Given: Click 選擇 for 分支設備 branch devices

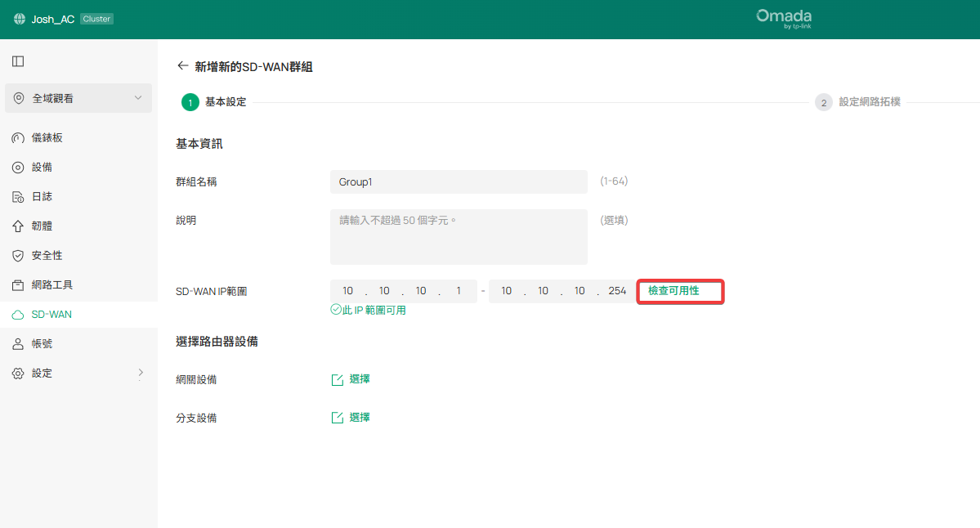Looking at the screenshot, I should 351,418.
